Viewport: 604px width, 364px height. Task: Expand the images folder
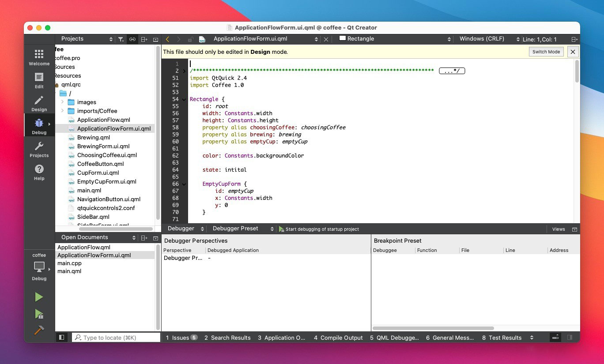[62, 102]
